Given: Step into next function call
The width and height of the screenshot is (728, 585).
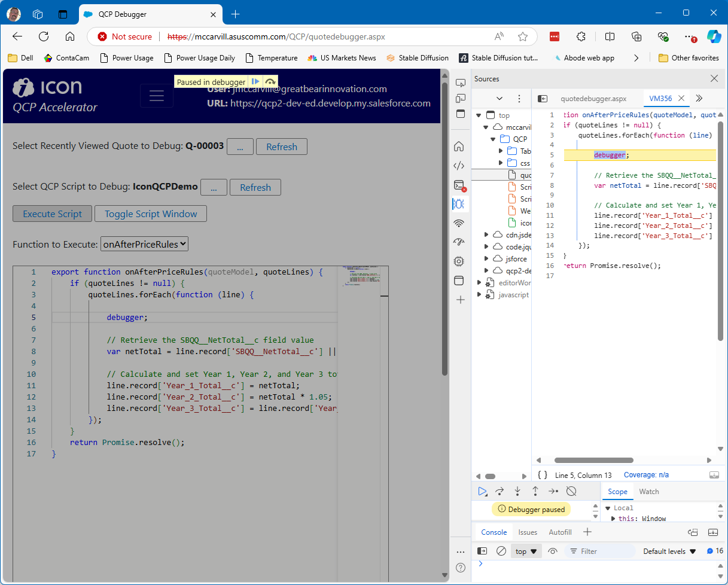Looking at the screenshot, I should [517, 491].
